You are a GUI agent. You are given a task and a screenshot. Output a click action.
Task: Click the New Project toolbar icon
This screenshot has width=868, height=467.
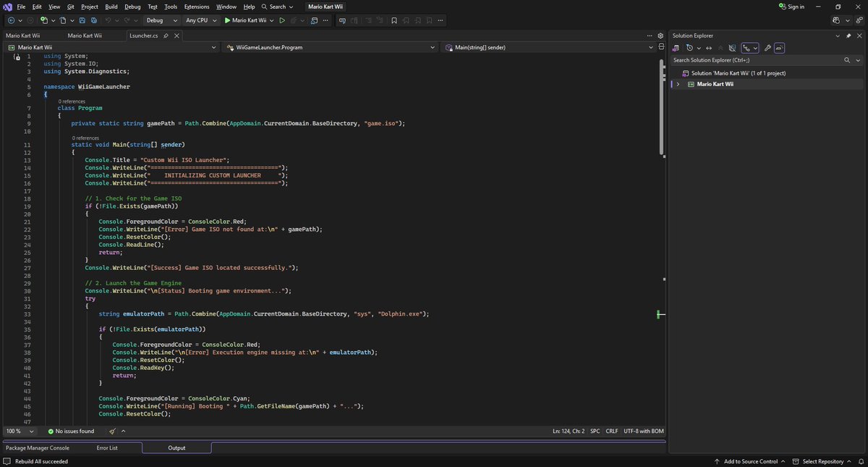pyautogui.click(x=44, y=20)
